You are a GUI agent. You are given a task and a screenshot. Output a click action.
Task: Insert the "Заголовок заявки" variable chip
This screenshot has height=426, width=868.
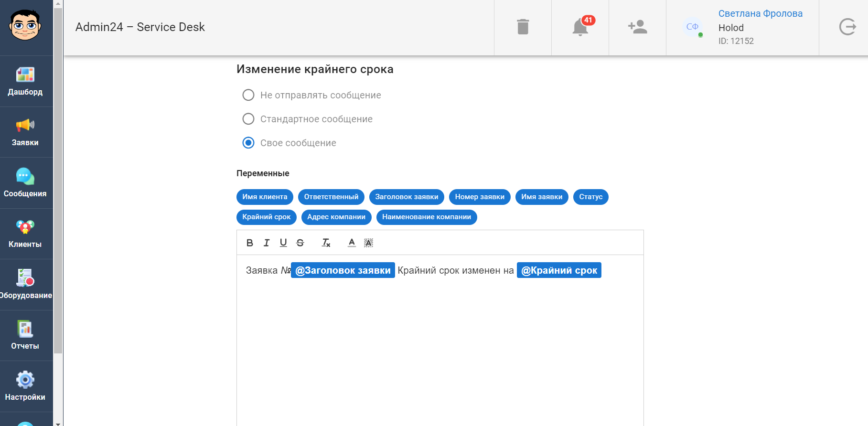click(407, 197)
